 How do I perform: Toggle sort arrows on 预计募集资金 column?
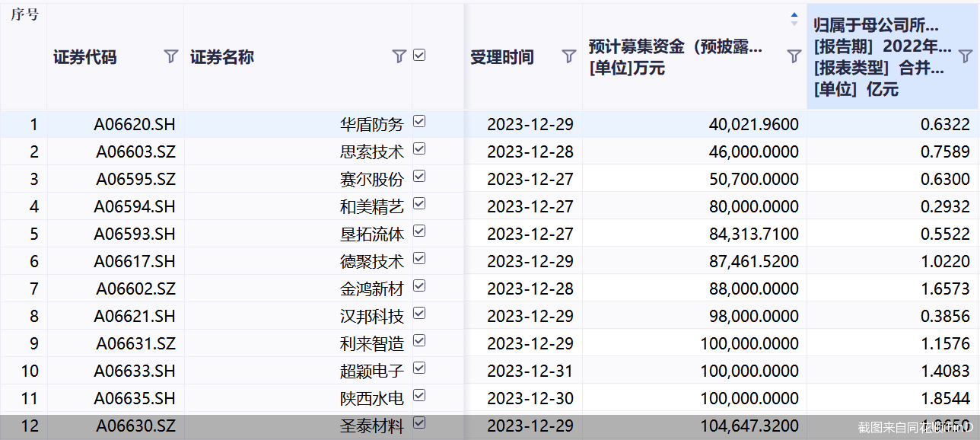point(794,19)
